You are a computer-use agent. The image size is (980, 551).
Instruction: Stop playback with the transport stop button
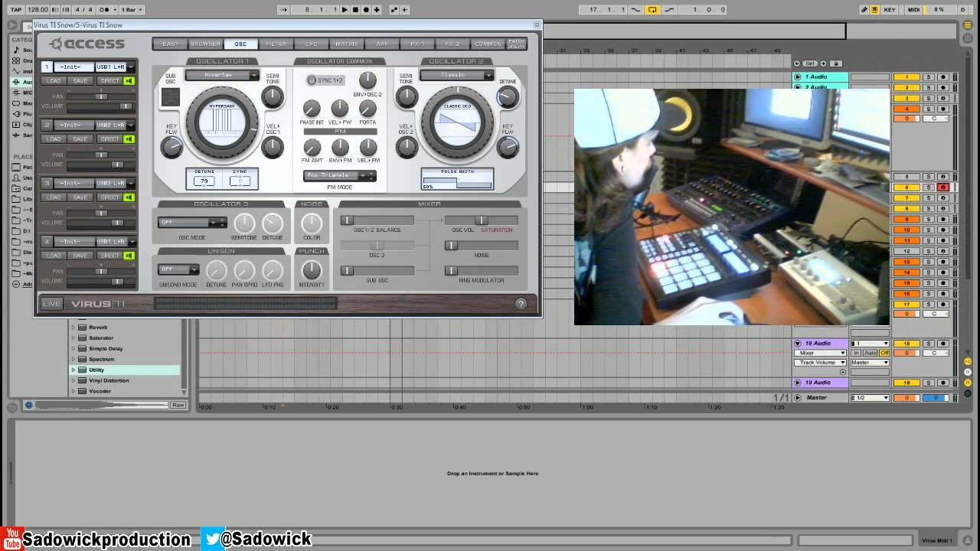(x=355, y=10)
